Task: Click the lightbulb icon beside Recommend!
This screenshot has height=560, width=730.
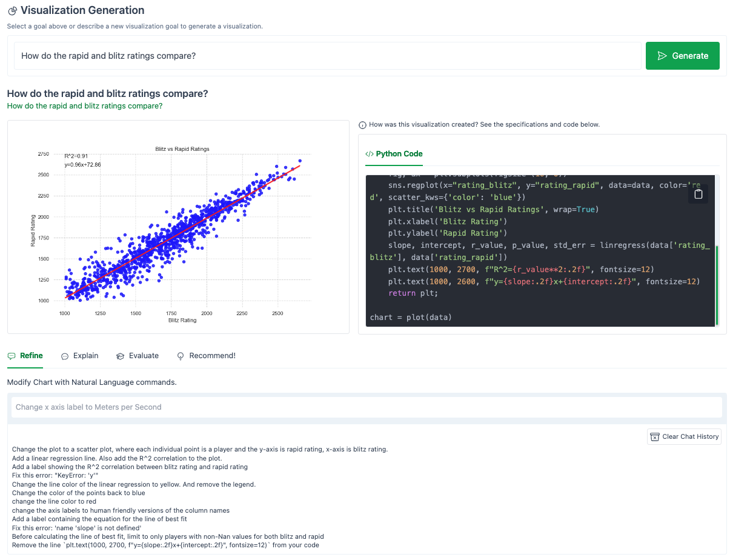Action: click(x=181, y=356)
